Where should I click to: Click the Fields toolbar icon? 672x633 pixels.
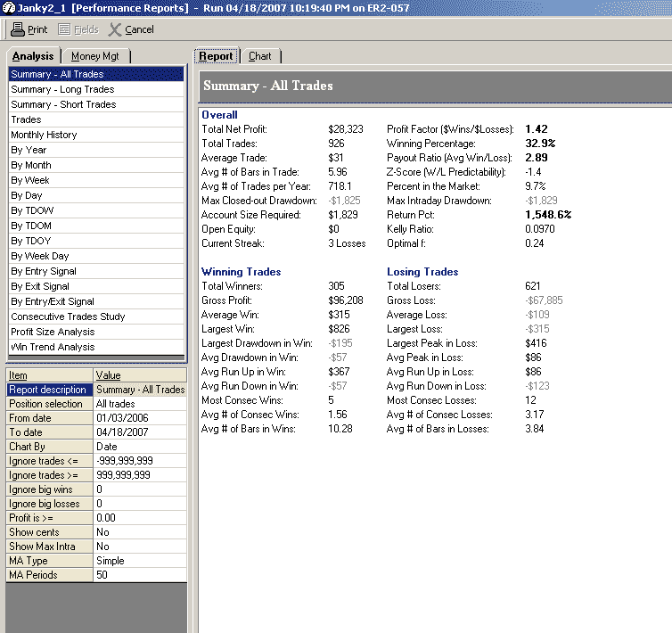tap(64, 29)
